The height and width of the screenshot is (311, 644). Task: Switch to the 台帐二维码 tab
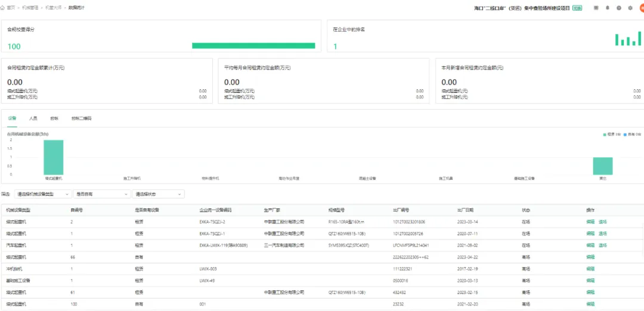coord(81,118)
